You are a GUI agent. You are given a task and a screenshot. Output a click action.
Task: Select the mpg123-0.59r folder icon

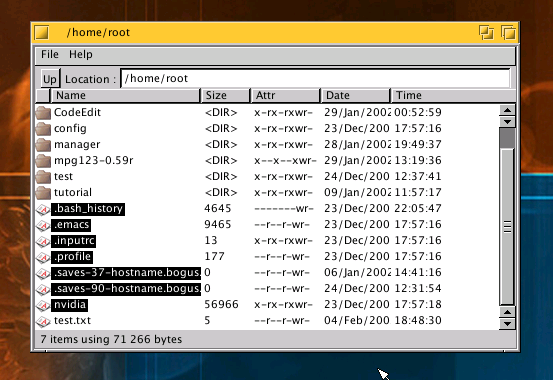(x=43, y=161)
